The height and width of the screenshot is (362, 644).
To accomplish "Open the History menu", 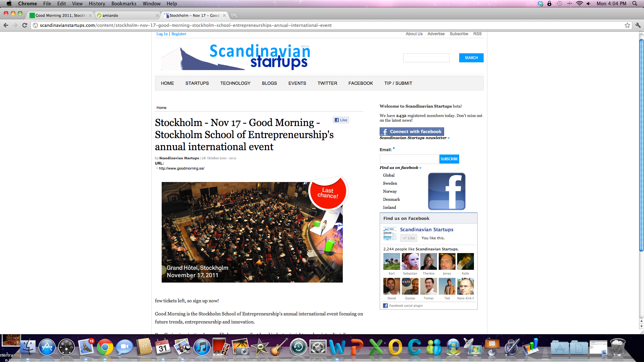I will click(97, 4).
